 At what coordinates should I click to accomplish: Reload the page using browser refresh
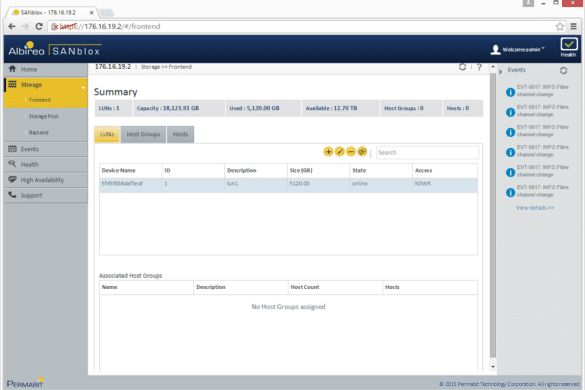(39, 26)
